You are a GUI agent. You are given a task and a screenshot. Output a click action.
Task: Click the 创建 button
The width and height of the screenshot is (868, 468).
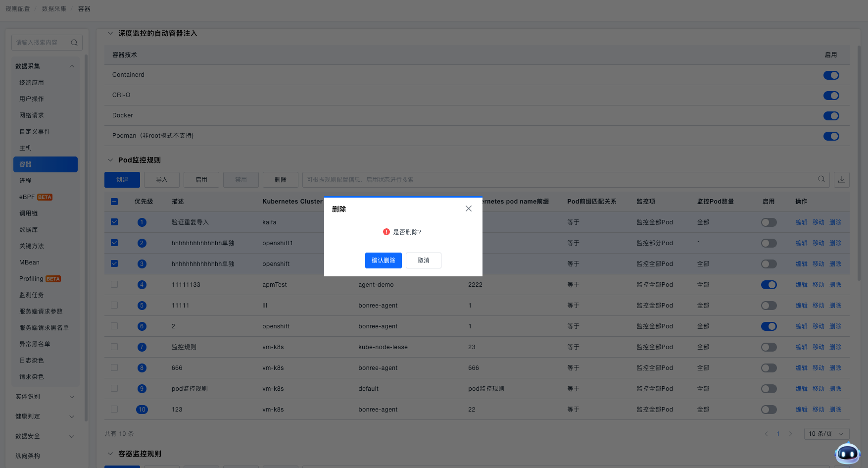tap(122, 180)
